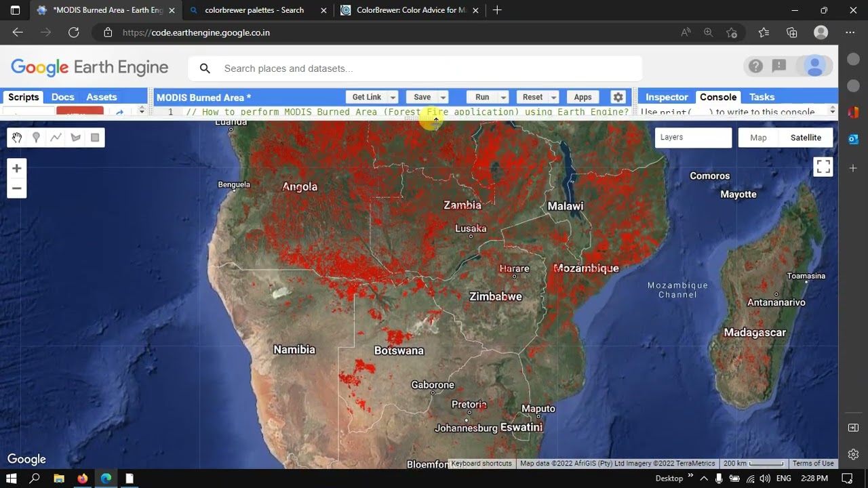The image size is (868, 488).
Task: Toggle fullscreen map view
Action: pos(823,167)
